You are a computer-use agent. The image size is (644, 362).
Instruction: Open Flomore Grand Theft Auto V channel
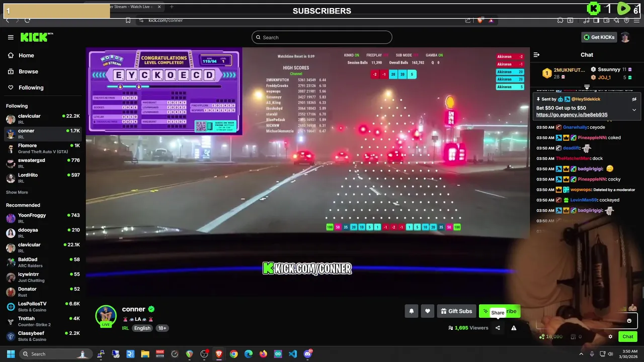[x=43, y=148]
